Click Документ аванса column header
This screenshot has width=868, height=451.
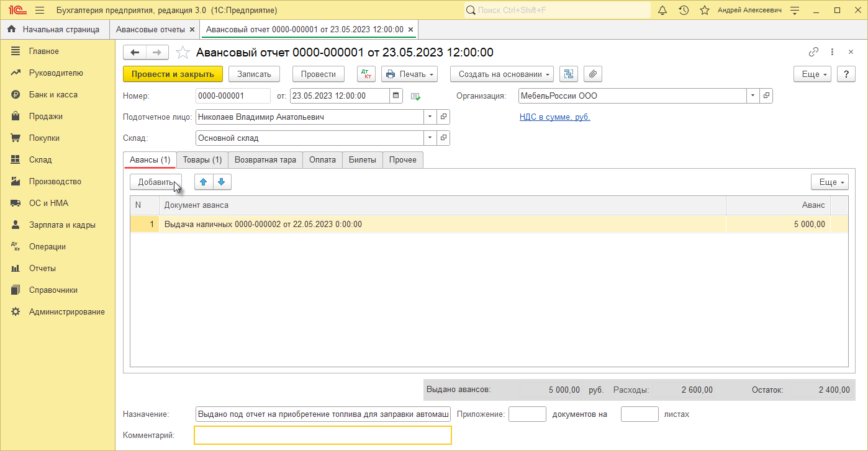coord(443,205)
